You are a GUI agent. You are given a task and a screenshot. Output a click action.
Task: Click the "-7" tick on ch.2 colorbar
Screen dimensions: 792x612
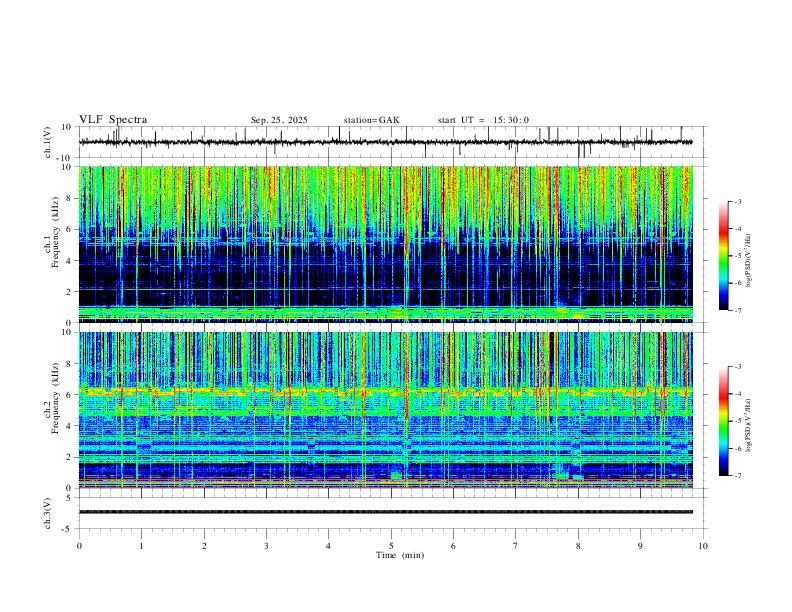737,476
